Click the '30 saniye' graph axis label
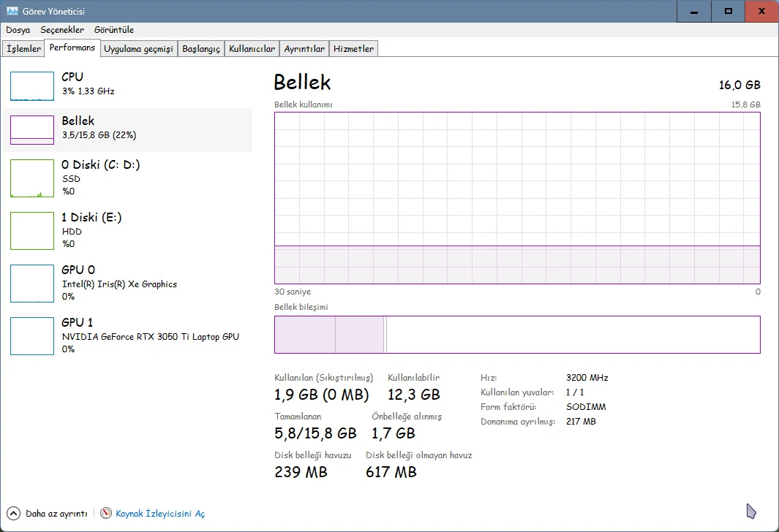The width and height of the screenshot is (779, 532). tap(293, 292)
